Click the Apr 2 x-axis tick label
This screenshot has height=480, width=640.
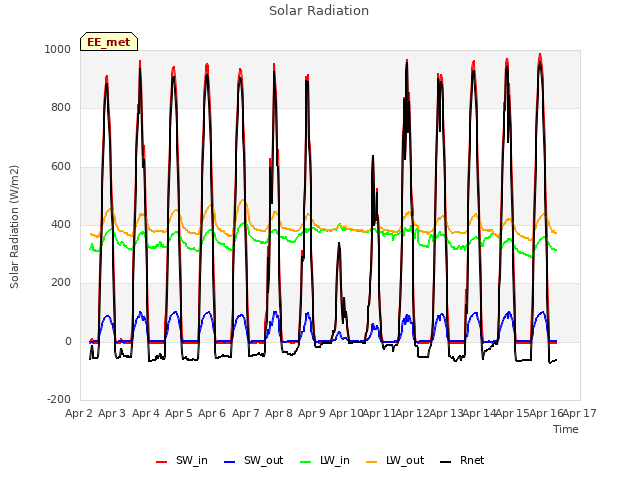pyautogui.click(x=78, y=413)
